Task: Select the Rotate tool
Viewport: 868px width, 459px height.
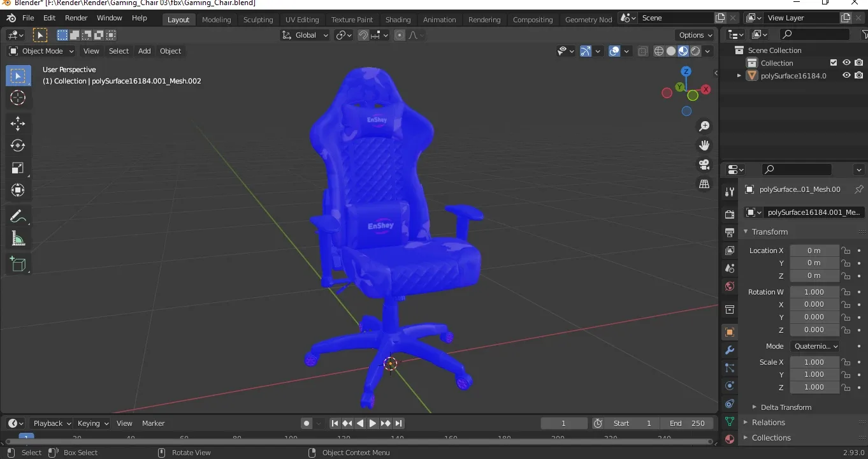Action: [18, 146]
